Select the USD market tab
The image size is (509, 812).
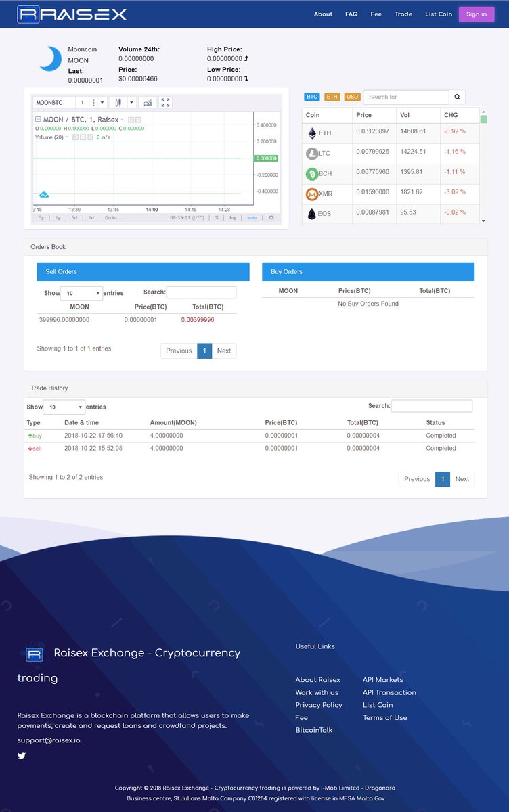[353, 97]
